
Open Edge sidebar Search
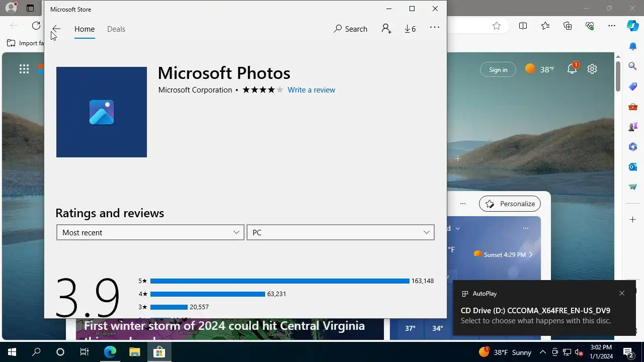click(633, 66)
